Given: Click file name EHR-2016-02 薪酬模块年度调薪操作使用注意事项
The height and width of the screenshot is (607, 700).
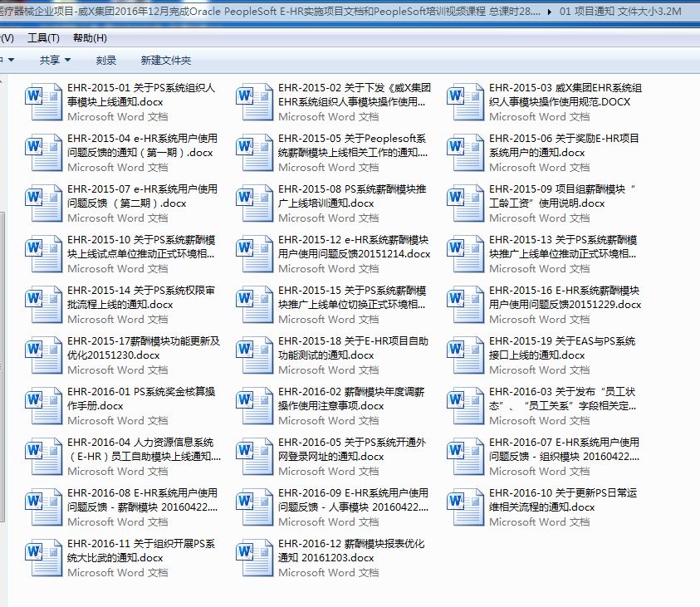Looking at the screenshot, I should click(x=351, y=399).
